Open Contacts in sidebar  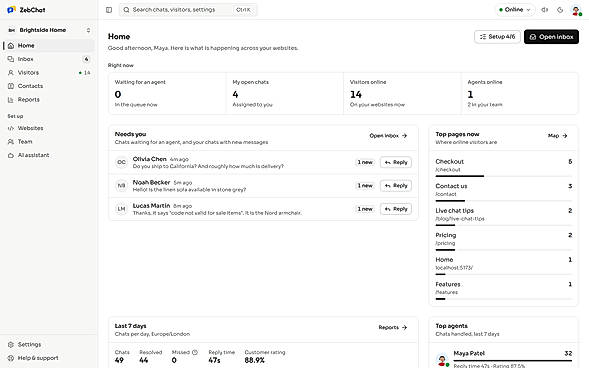[x=49, y=86]
